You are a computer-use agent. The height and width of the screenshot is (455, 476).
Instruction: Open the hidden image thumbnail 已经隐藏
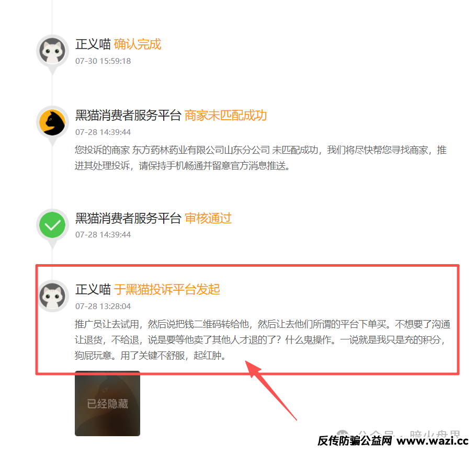[x=107, y=403]
